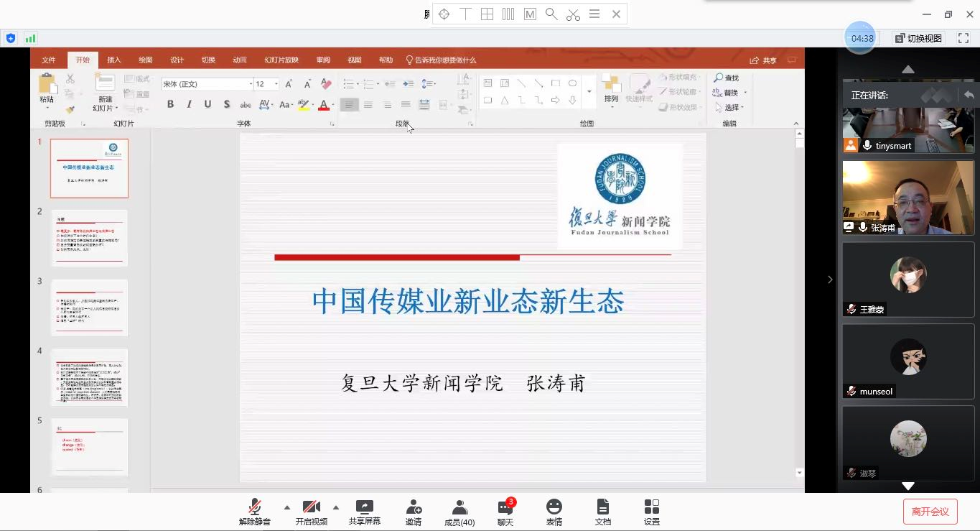Expand audio options arrow beside 解除静音
Screen dimensions: 980x531
[x=287, y=507]
